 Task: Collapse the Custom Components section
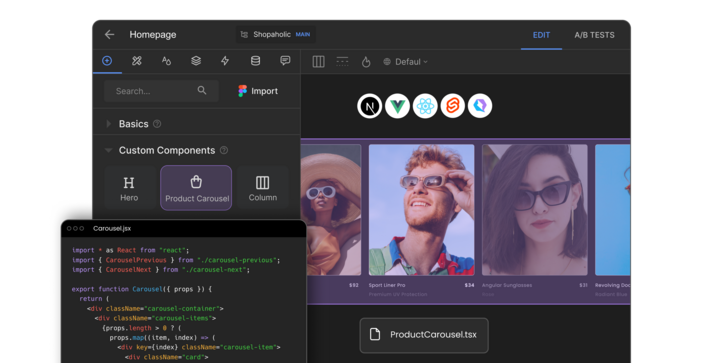[x=108, y=150]
